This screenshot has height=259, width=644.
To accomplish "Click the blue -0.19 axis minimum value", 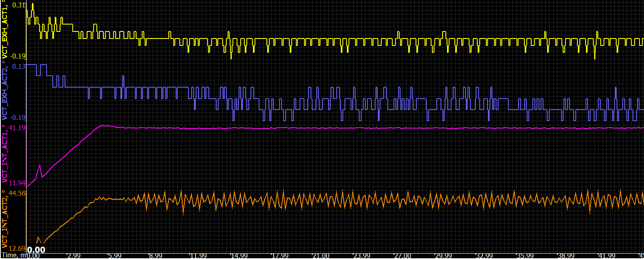I will 18,117.
